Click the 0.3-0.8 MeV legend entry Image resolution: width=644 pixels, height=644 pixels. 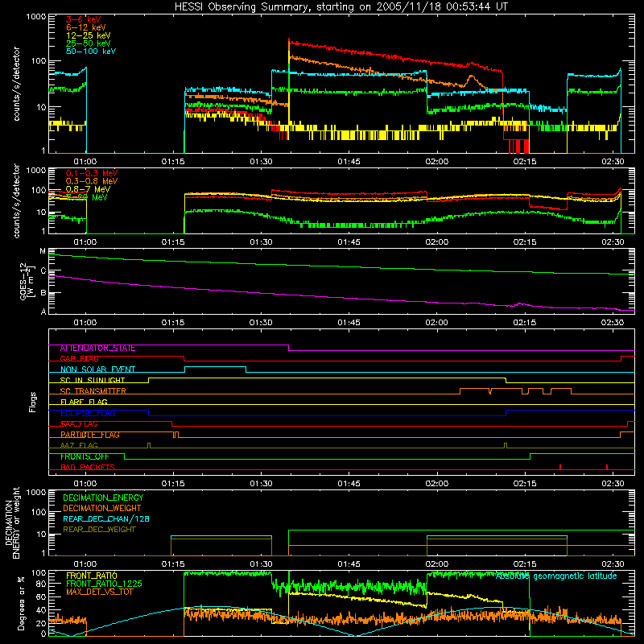pos(92,181)
